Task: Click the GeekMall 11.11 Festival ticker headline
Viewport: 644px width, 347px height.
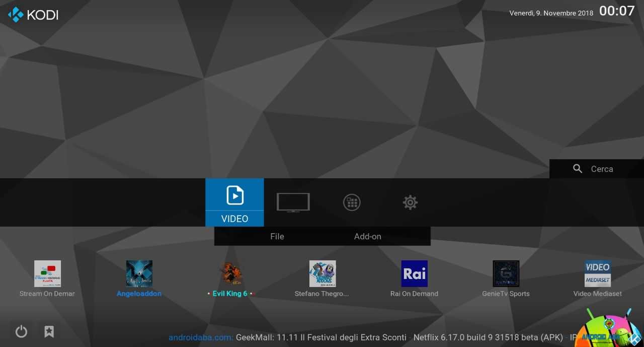Action: click(x=321, y=337)
